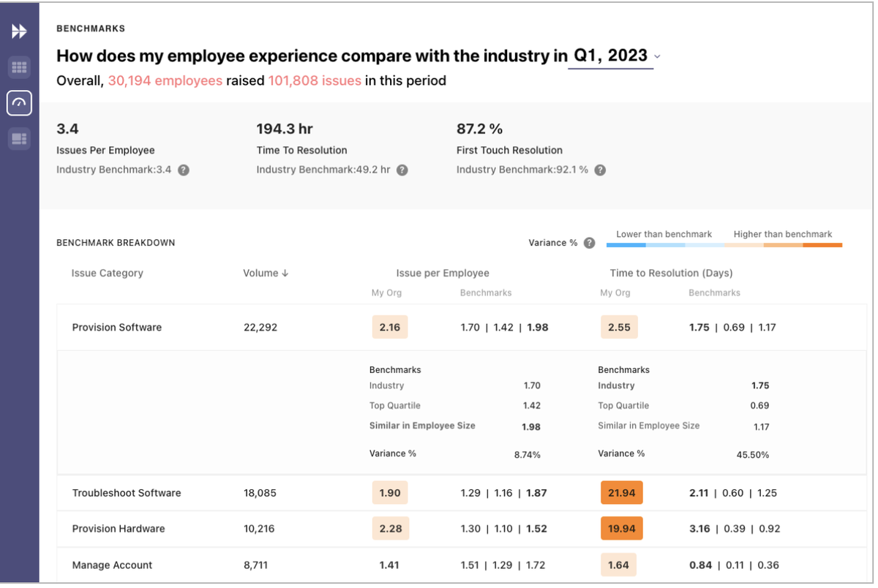Click the help icon beside Issues Per Employee benchmark
Viewport: 878px width, 588px height.
[x=183, y=170]
